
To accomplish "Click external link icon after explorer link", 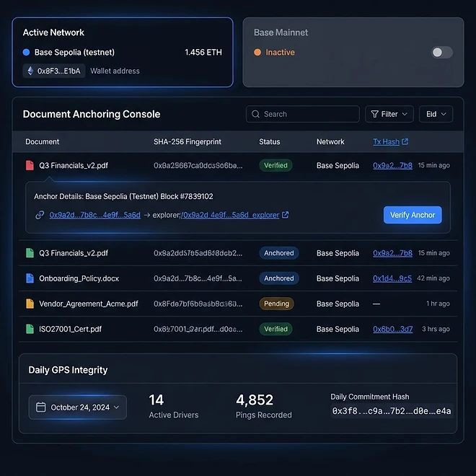I will coord(286,215).
